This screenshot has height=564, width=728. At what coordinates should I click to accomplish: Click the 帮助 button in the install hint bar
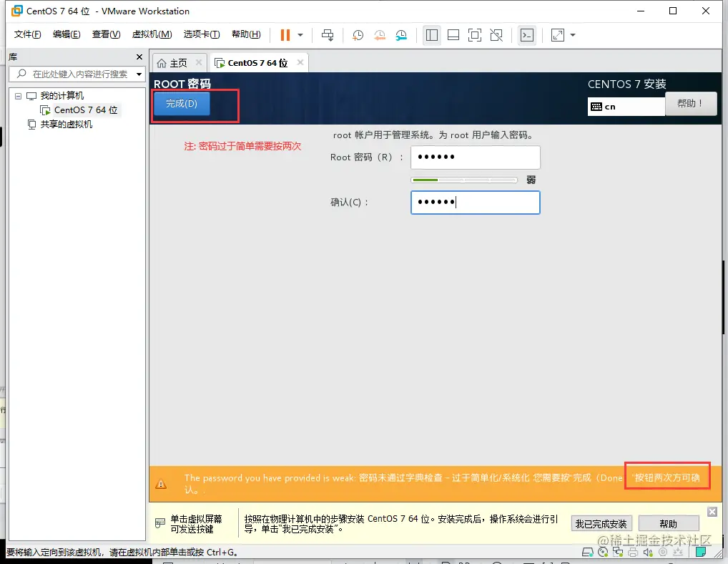pos(669,524)
